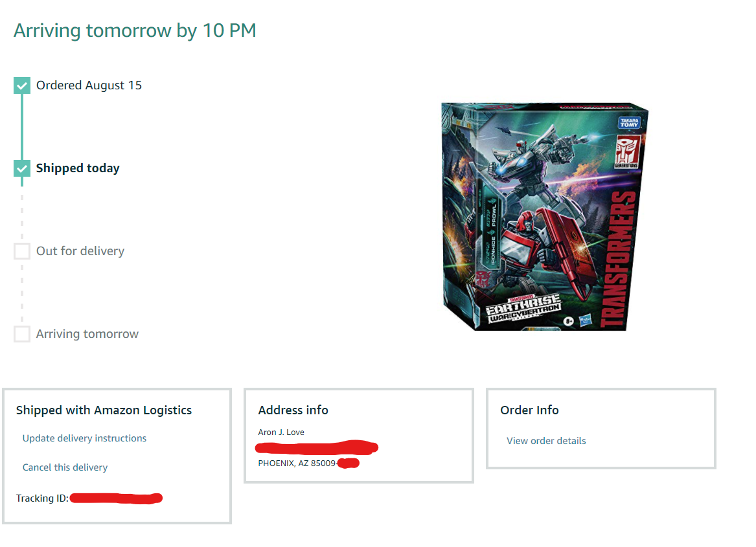Click the Takara Tomy logo badge
756x547 pixels.
(629, 122)
